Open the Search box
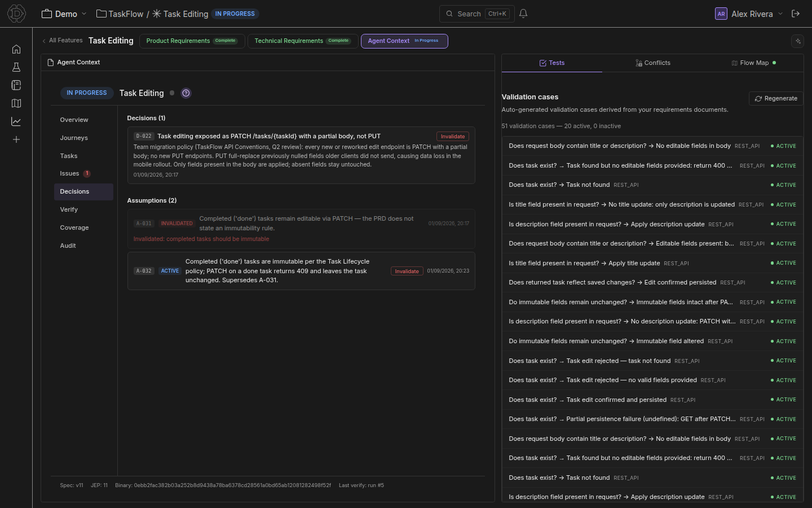 476,14
